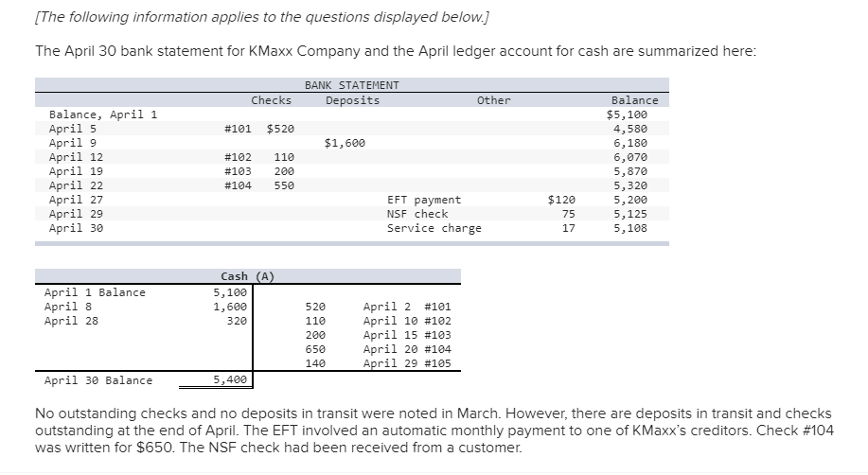Click the 5,125 balance value

[x=630, y=214]
